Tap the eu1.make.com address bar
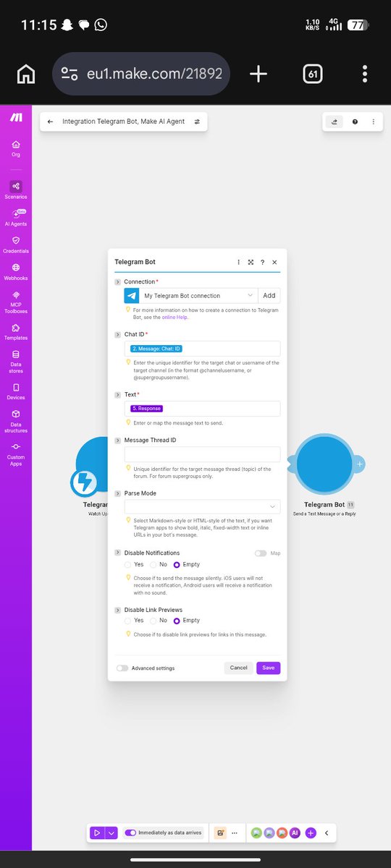The height and width of the screenshot is (868, 391). (x=141, y=74)
